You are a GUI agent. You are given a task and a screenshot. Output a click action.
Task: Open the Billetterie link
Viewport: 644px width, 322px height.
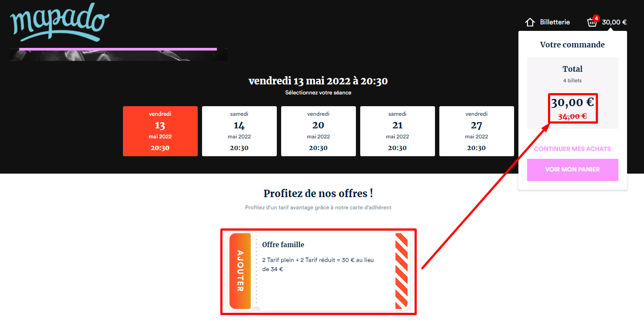[555, 22]
